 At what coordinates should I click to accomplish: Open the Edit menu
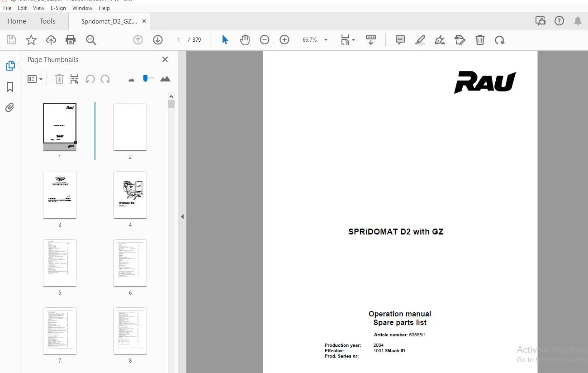[x=22, y=8]
